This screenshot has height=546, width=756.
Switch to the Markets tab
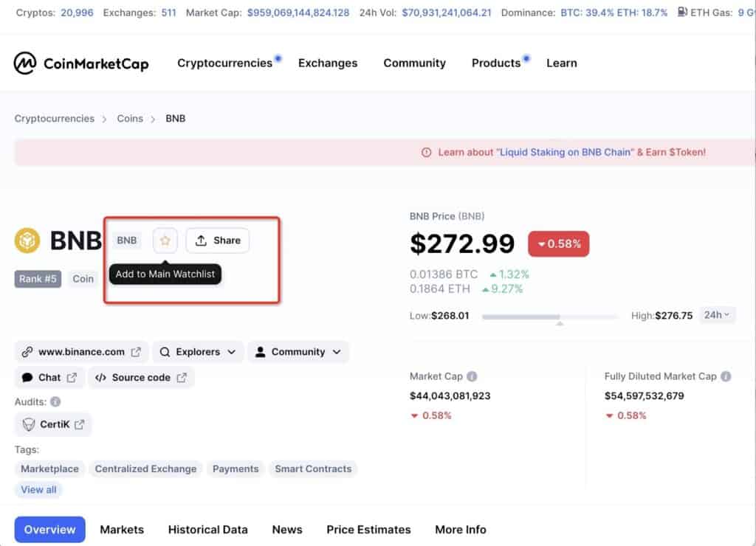(x=122, y=530)
